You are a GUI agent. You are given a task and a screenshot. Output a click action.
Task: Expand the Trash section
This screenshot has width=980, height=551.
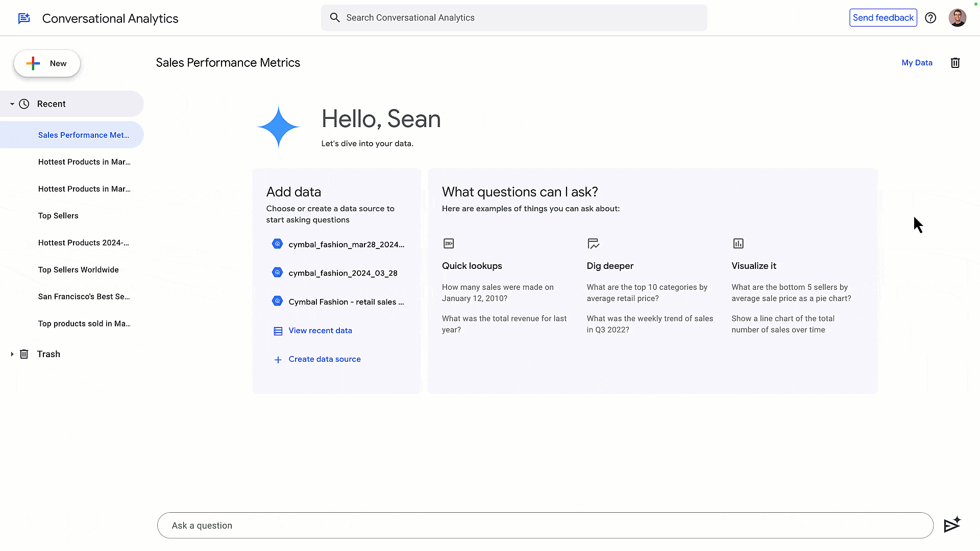[x=12, y=354]
